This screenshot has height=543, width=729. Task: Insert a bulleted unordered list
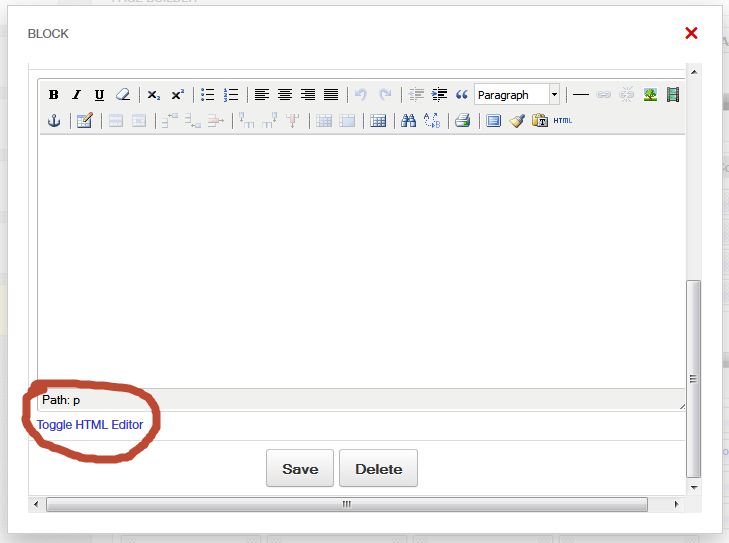pyautogui.click(x=207, y=95)
